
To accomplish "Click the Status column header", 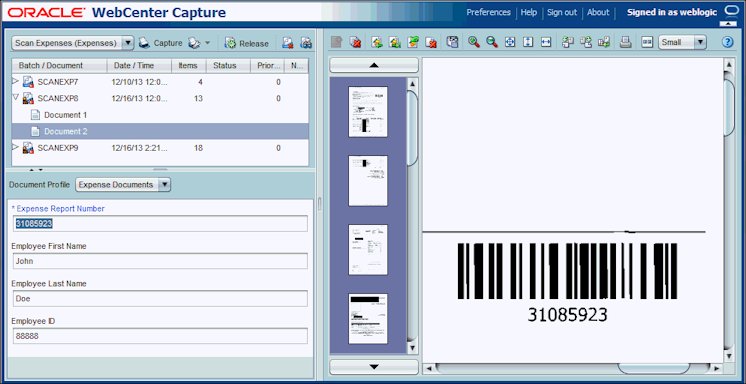I will (x=228, y=66).
